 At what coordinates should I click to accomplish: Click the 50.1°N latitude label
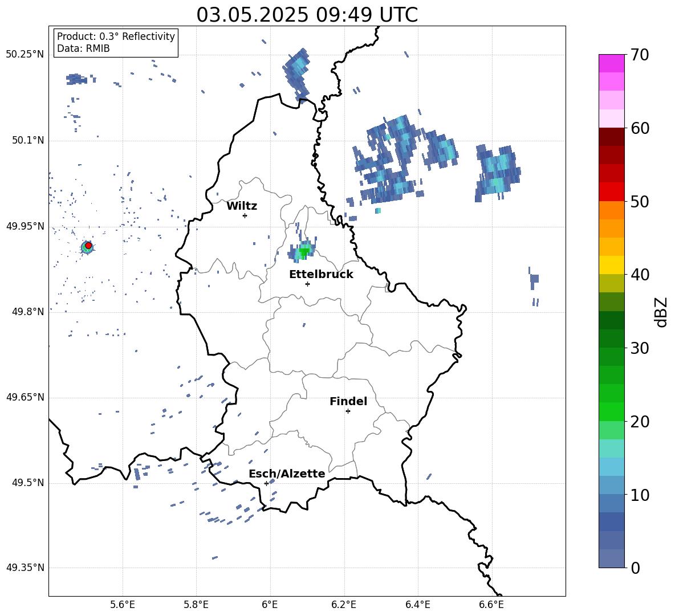click(x=28, y=141)
